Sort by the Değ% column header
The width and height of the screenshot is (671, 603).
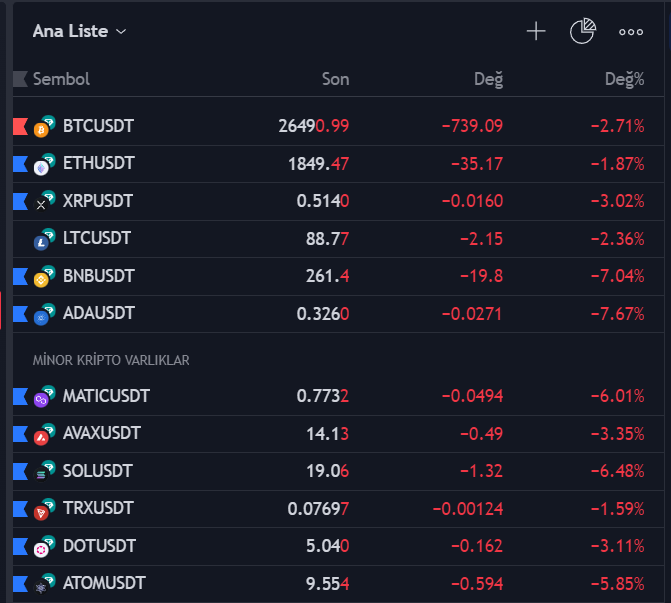[624, 79]
